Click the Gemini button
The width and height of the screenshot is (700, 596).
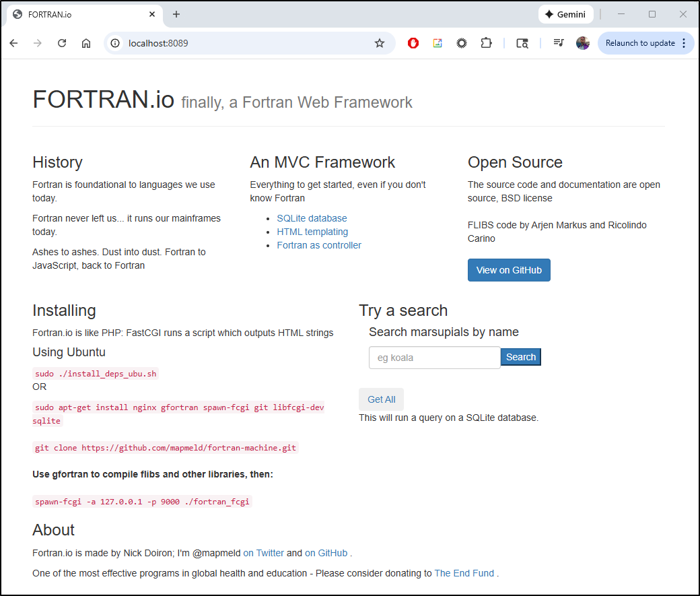565,14
